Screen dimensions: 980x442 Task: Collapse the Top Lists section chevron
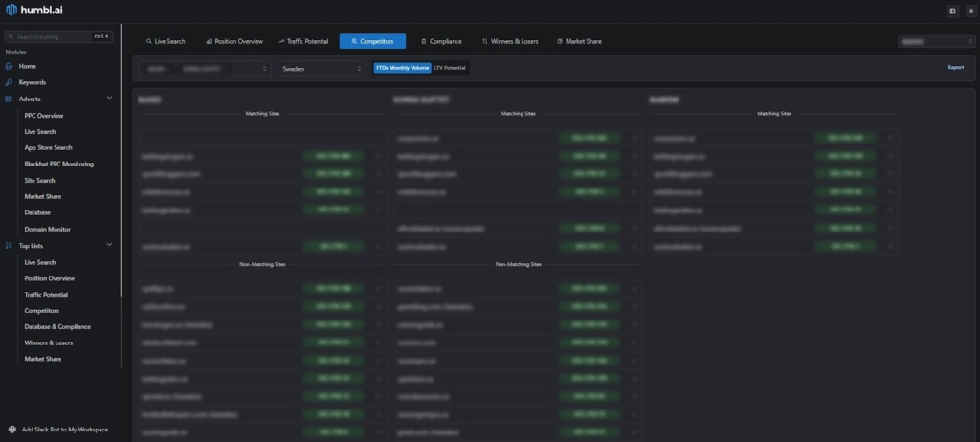pyautogui.click(x=110, y=246)
